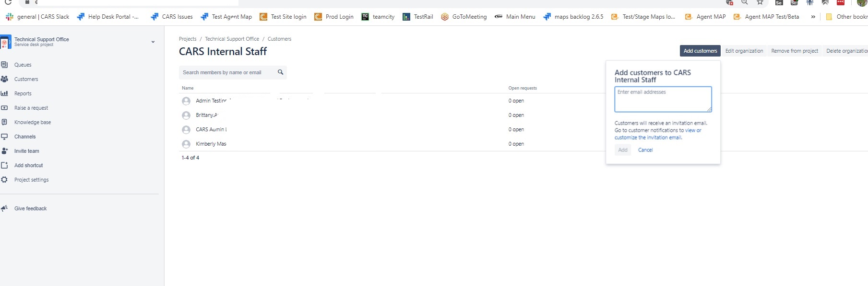Click the CARS Admin customer name
The image size is (868, 286).
(211, 129)
